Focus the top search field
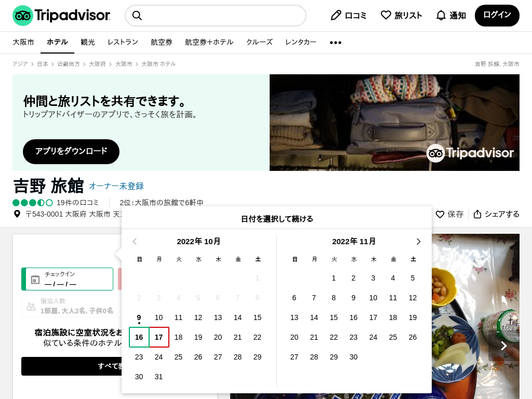The image size is (532, 399). (216, 16)
